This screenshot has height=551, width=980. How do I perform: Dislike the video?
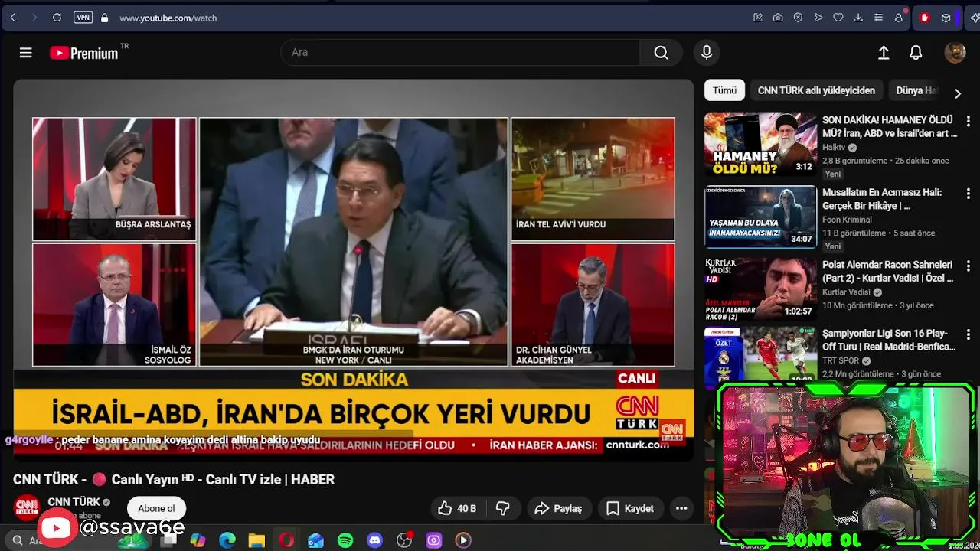(503, 508)
